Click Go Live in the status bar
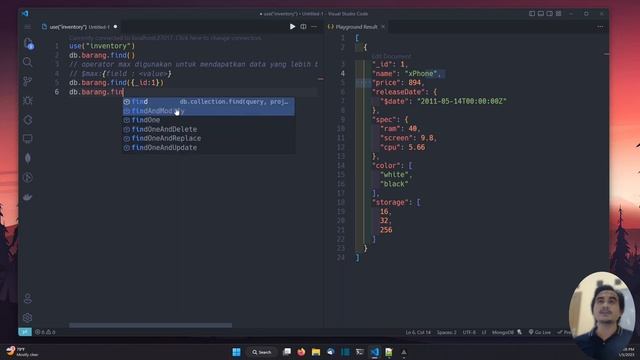 (x=540, y=332)
